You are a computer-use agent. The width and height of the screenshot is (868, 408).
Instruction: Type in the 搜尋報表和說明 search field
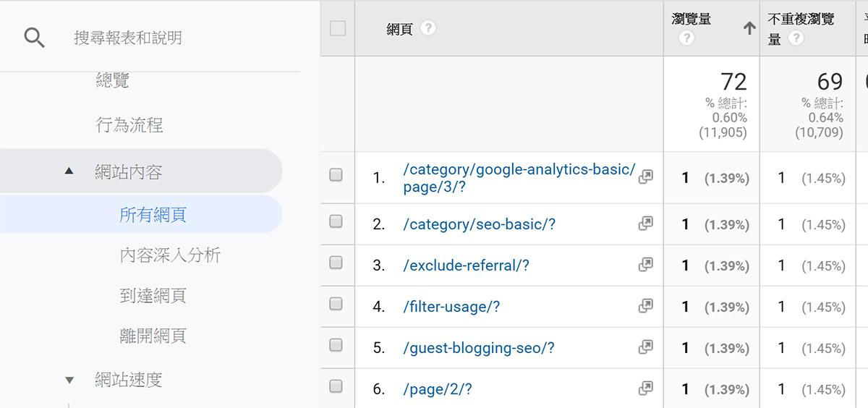[x=174, y=38]
